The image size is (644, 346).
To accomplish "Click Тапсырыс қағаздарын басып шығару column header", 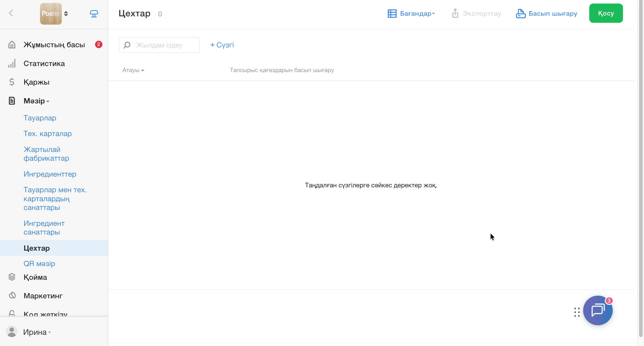I will (x=282, y=70).
